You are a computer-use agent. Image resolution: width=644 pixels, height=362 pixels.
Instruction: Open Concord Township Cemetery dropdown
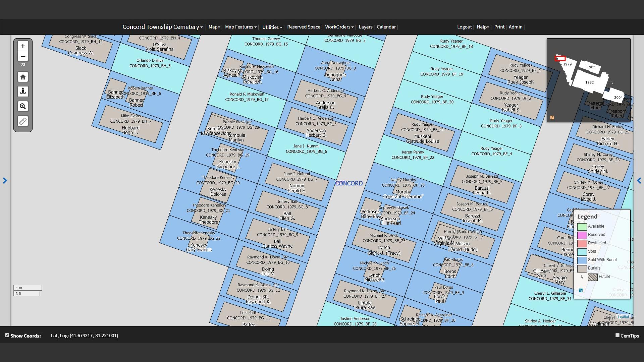click(x=162, y=27)
